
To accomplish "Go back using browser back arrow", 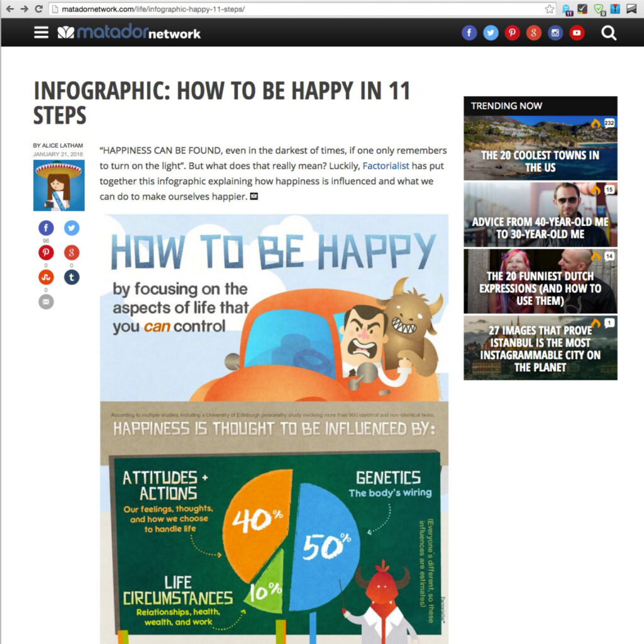I will click(x=9, y=9).
